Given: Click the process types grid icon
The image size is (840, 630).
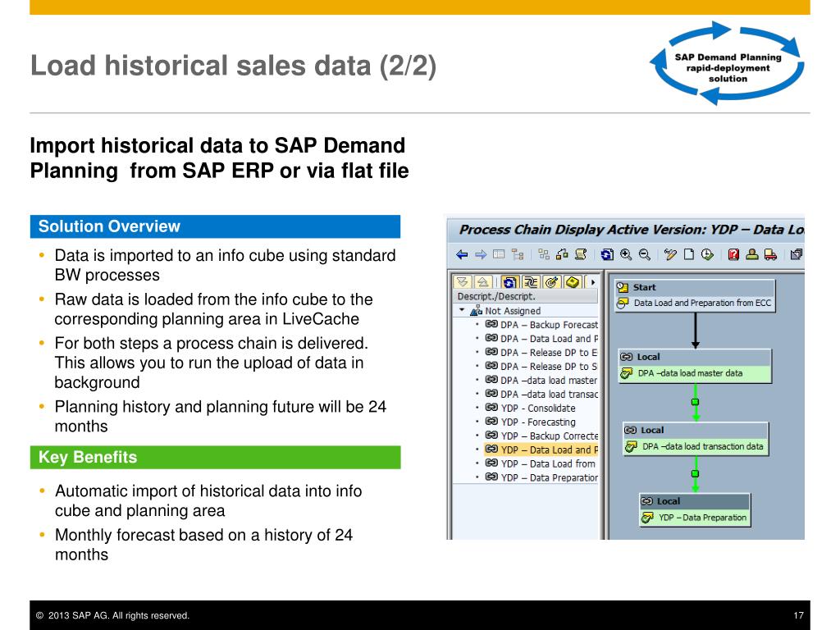Looking at the screenshot, I should click(544, 254).
